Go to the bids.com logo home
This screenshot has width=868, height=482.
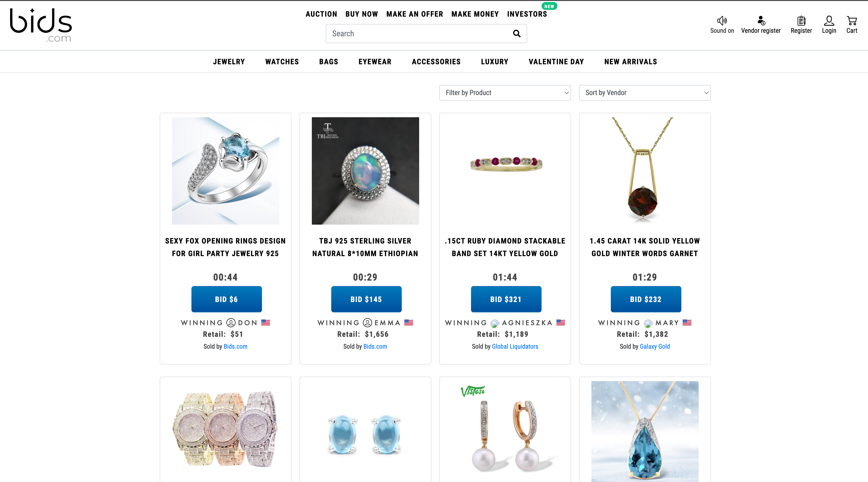coord(41,25)
